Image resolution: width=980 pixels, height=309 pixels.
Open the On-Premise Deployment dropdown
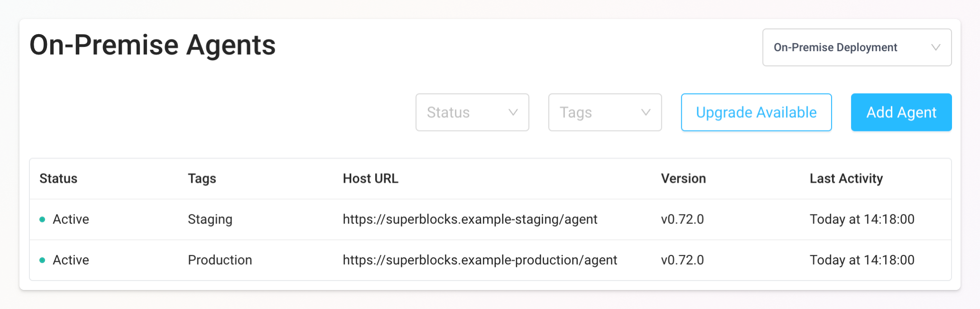point(856,47)
